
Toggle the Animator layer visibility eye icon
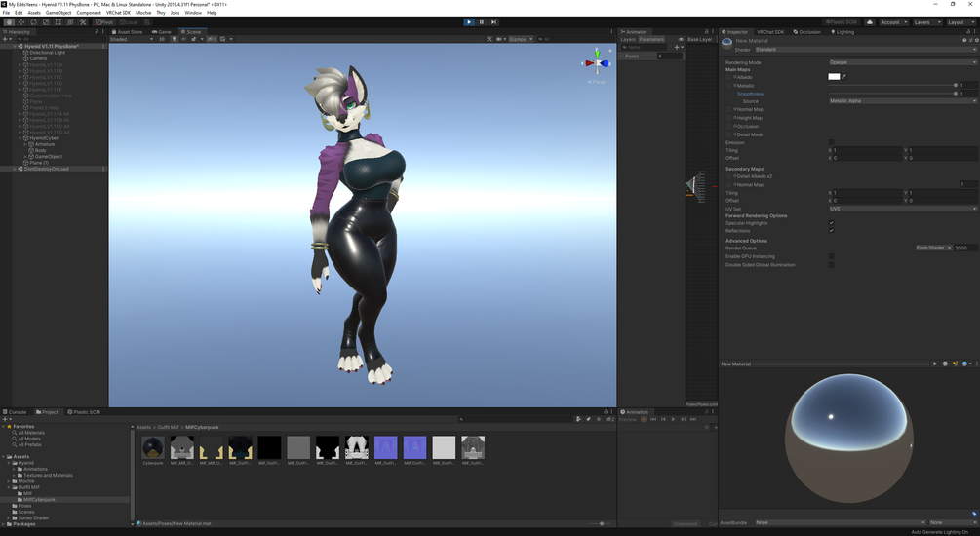point(682,39)
